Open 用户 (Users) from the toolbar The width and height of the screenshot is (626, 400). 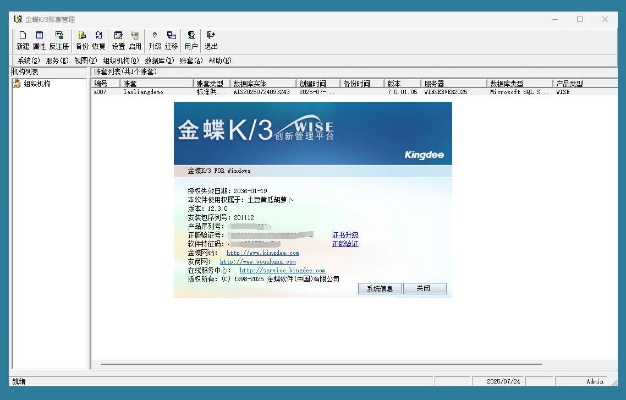click(191, 39)
